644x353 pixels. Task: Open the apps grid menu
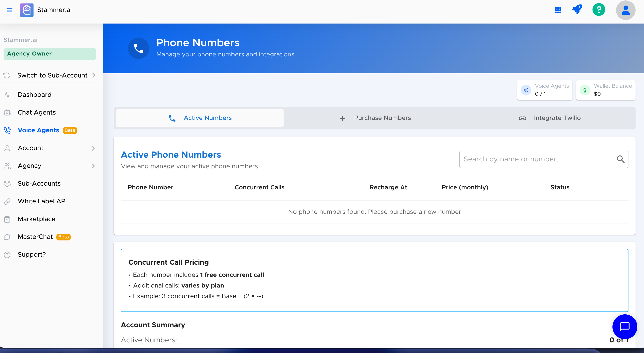tap(558, 10)
